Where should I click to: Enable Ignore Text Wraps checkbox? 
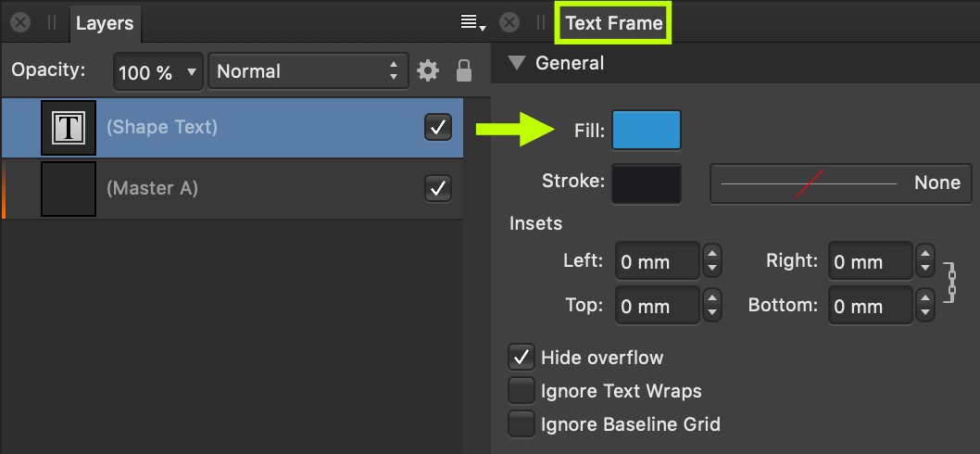tap(521, 391)
